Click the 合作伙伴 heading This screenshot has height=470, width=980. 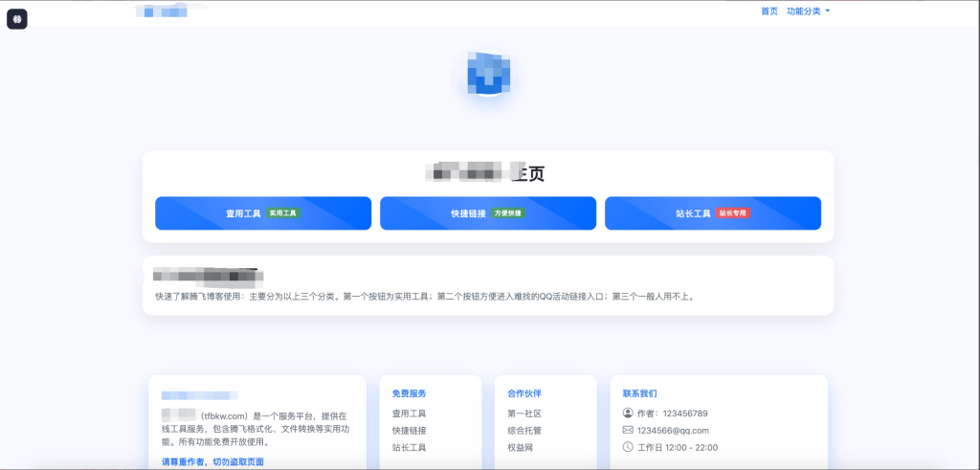click(x=524, y=393)
